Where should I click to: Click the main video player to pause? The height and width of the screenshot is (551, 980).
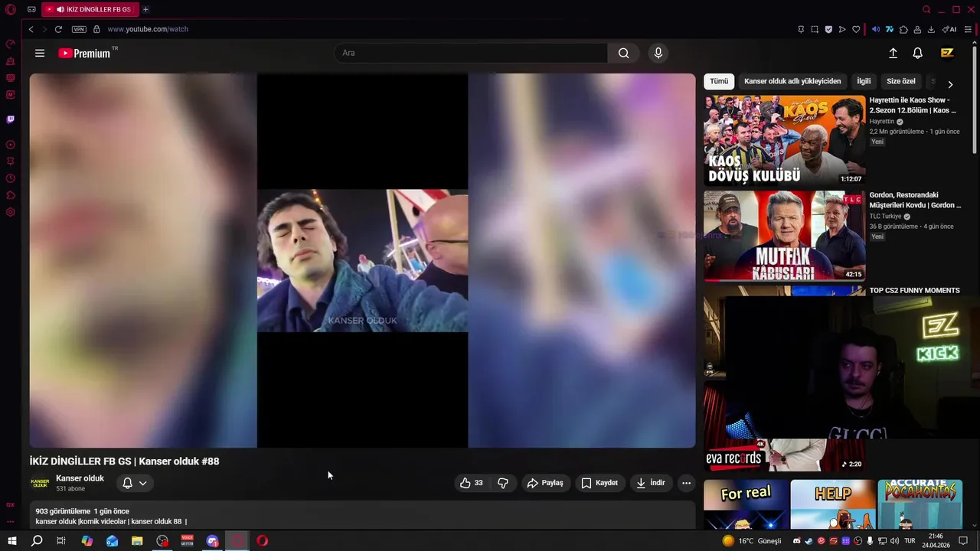coord(362,260)
